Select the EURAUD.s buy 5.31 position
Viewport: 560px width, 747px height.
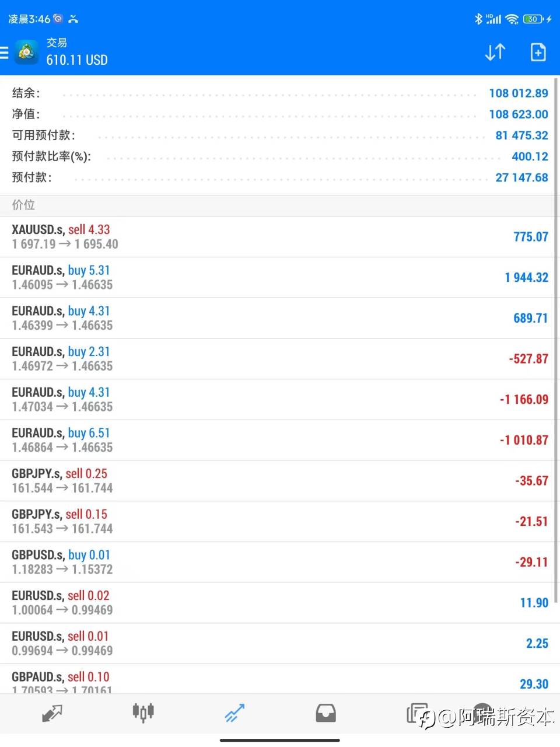(280, 278)
